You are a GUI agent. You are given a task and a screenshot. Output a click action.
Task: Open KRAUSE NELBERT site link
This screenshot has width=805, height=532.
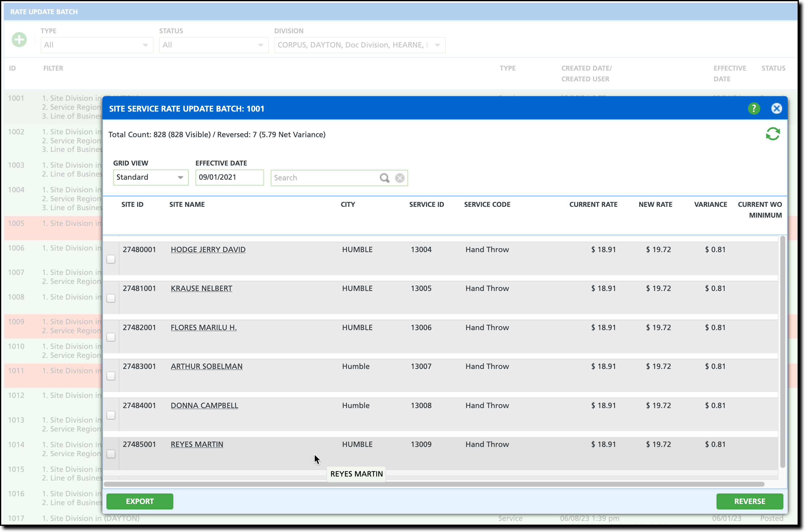[201, 289]
